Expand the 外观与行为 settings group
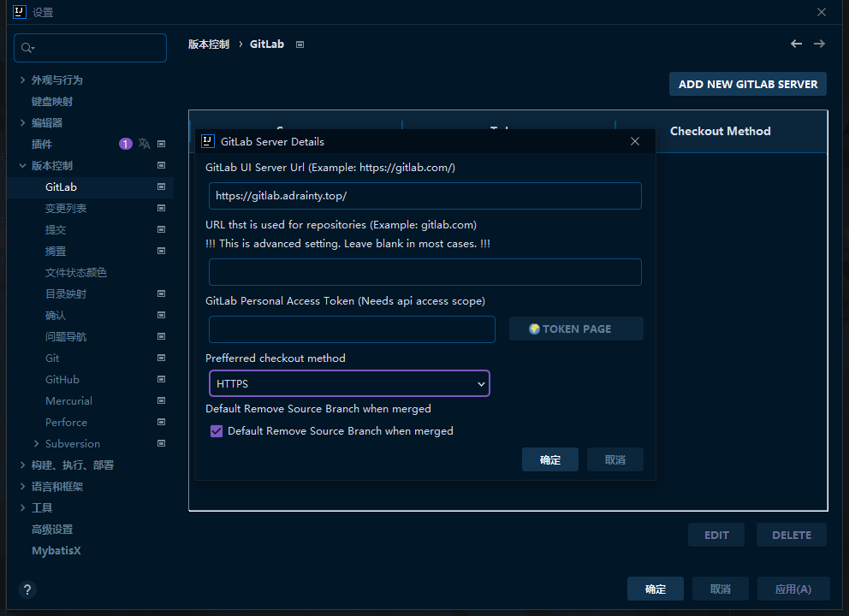The width and height of the screenshot is (849, 616). [x=23, y=80]
